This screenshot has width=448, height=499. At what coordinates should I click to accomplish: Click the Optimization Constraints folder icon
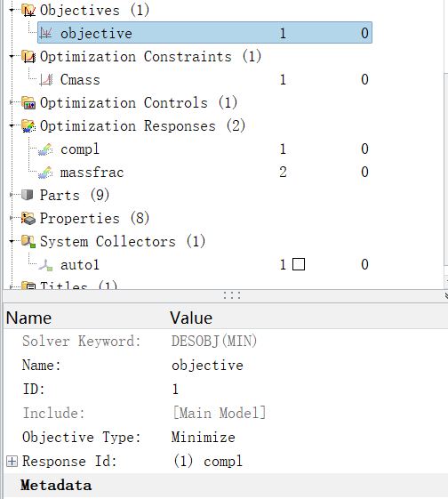point(28,57)
